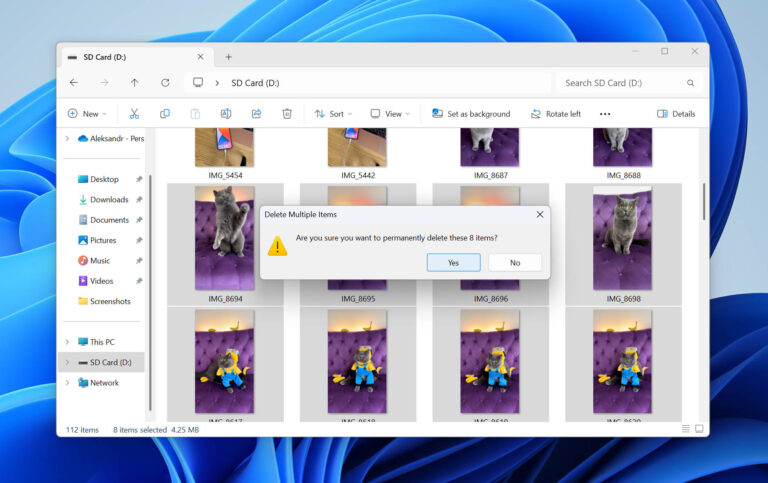Click Set as background button
The width and height of the screenshot is (768, 483).
(x=471, y=114)
